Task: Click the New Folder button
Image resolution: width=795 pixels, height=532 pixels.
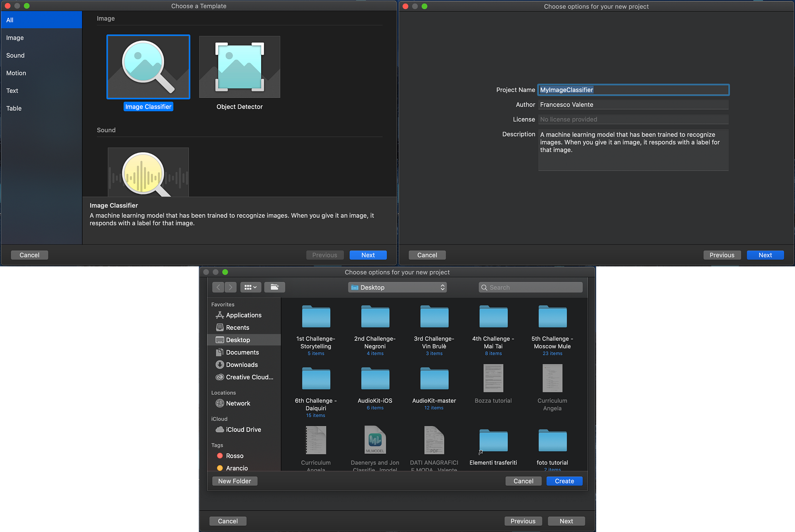Action: click(x=235, y=481)
